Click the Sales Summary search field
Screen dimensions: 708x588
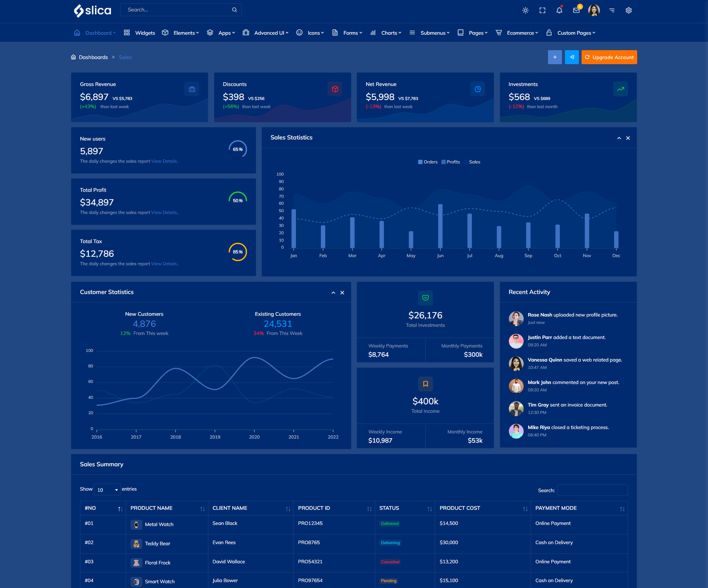click(x=592, y=490)
